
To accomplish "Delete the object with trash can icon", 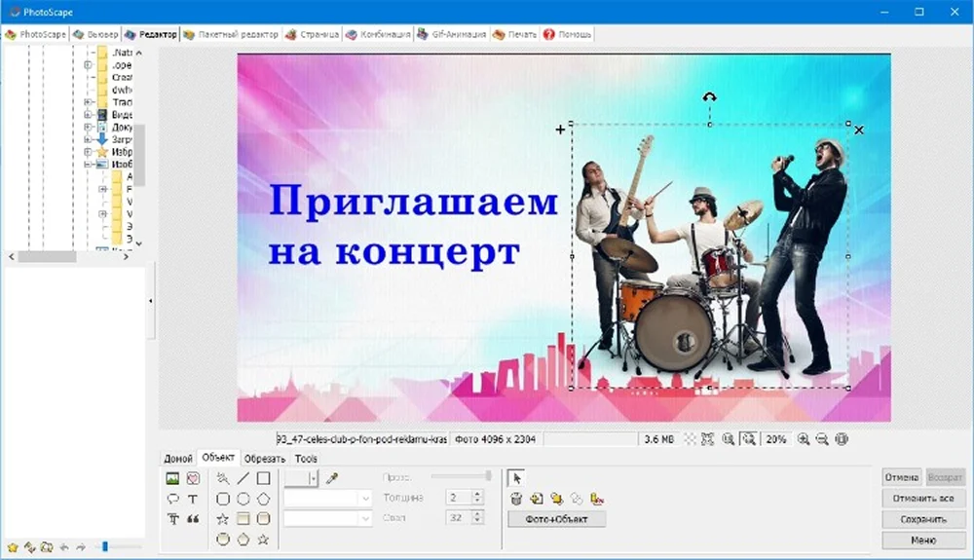I will [516, 499].
